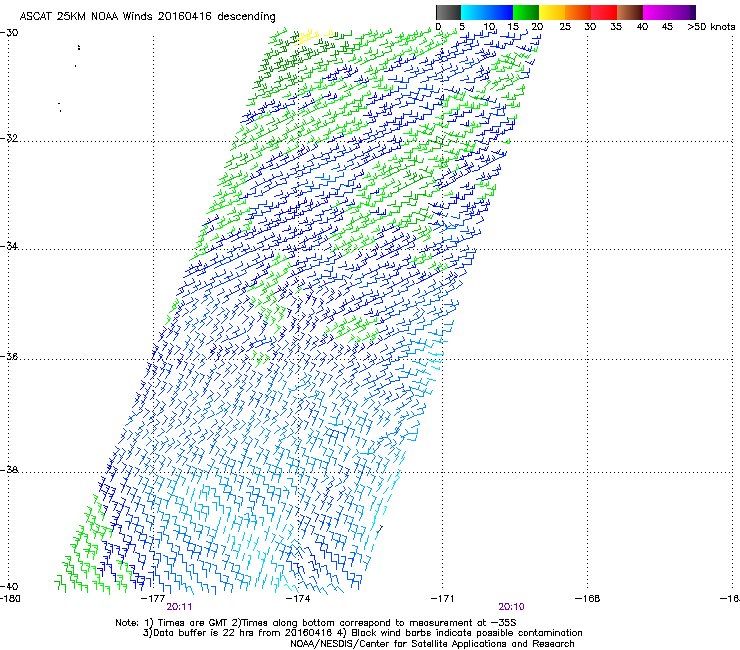Click the longitude label -174

pyautogui.click(x=298, y=599)
